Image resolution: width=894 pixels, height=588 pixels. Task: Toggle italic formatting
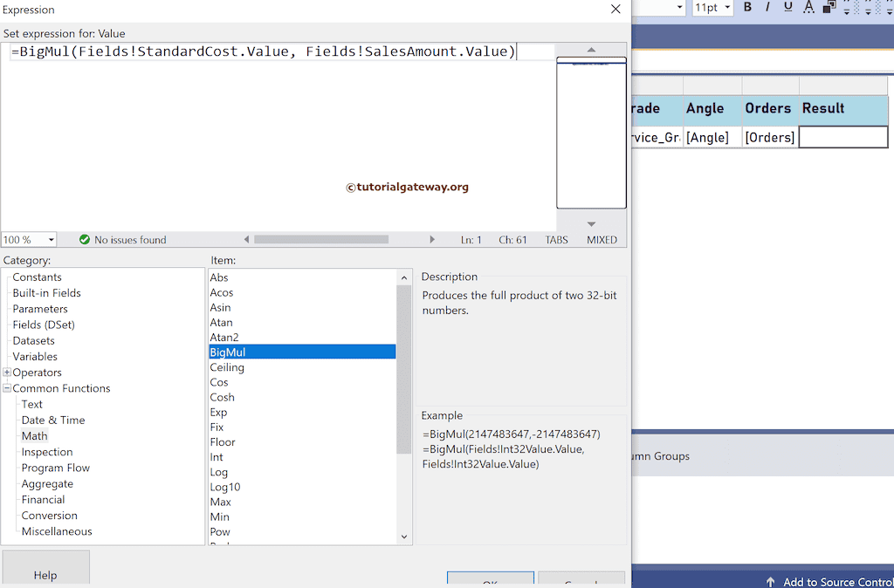click(767, 8)
